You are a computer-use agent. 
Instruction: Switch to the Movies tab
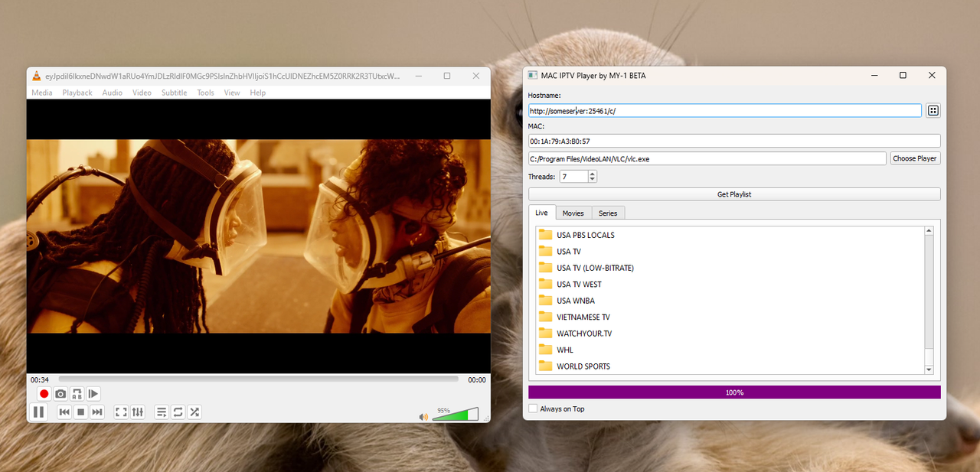[573, 213]
